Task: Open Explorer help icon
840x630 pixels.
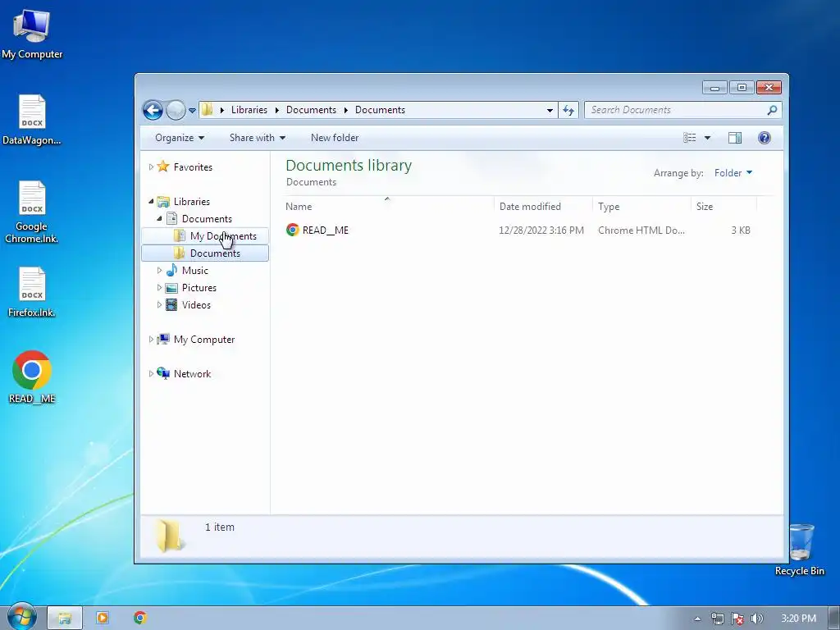Action: (765, 138)
